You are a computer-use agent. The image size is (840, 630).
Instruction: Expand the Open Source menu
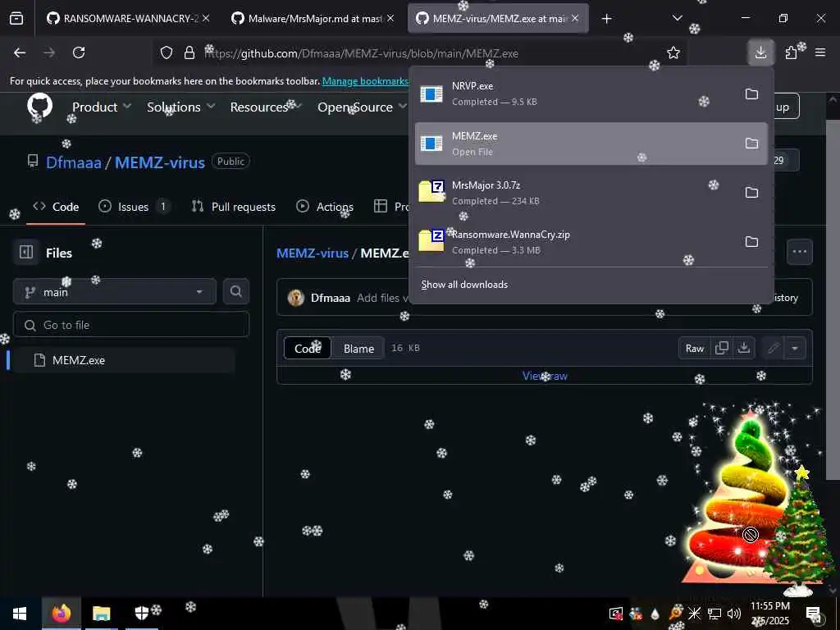[x=363, y=107]
